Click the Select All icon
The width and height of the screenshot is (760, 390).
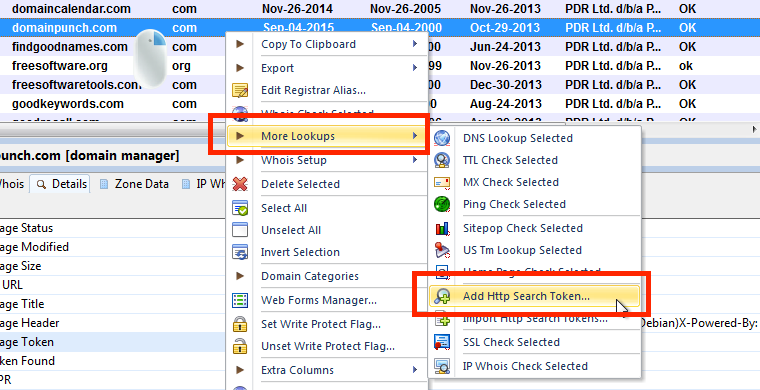tap(240, 208)
